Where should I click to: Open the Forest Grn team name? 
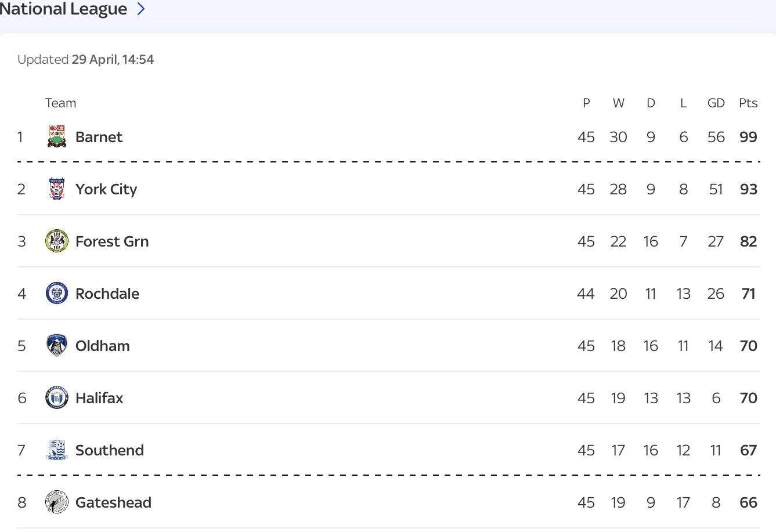click(112, 241)
